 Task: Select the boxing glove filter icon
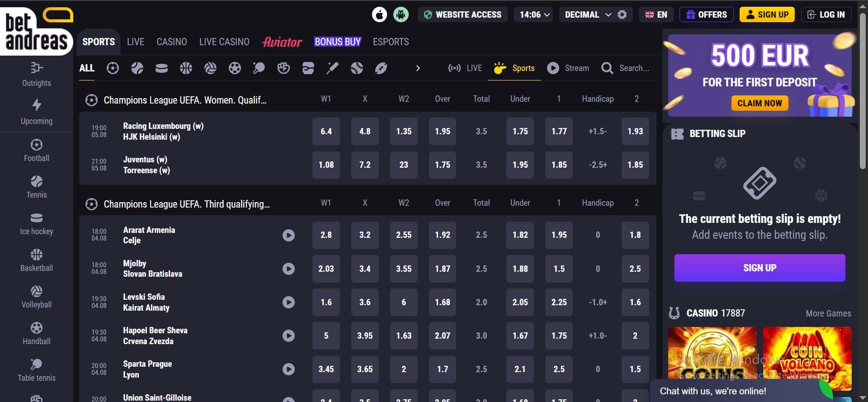coord(308,68)
